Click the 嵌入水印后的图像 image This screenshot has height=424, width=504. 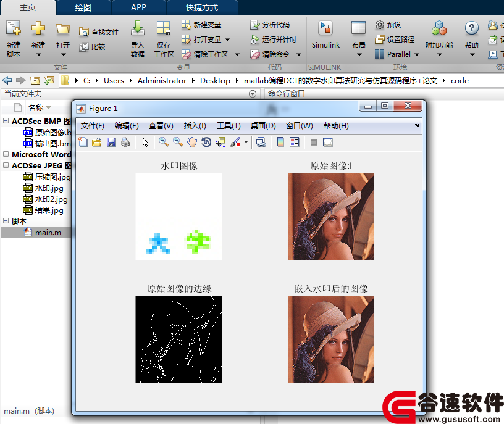(x=331, y=339)
